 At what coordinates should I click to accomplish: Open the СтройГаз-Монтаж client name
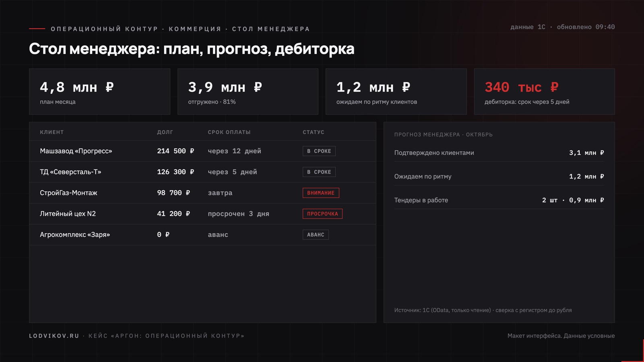point(68,193)
